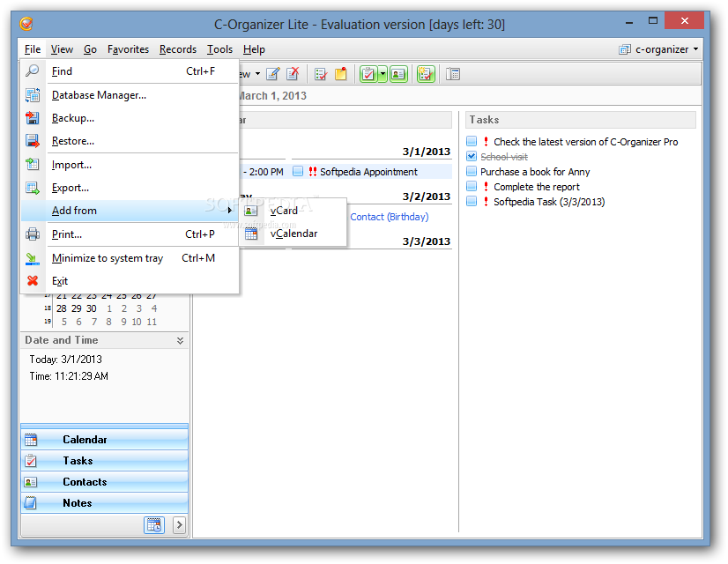This screenshot has height=564, width=728.
Task: Open the Help menu
Action: click(x=254, y=49)
